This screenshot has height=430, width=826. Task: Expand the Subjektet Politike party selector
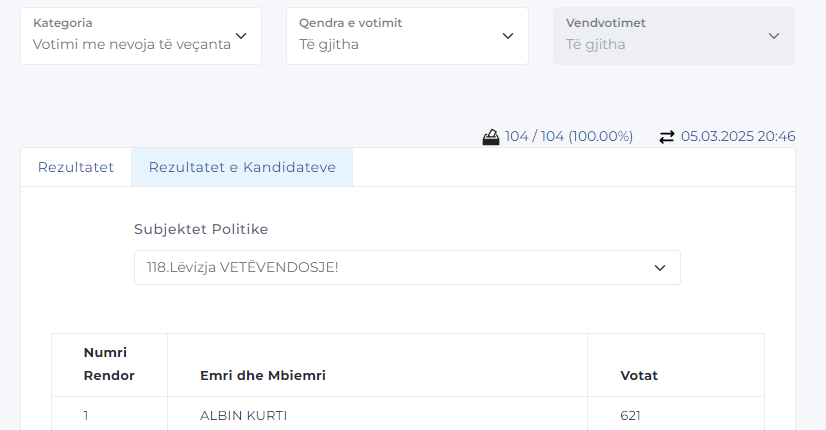407,268
